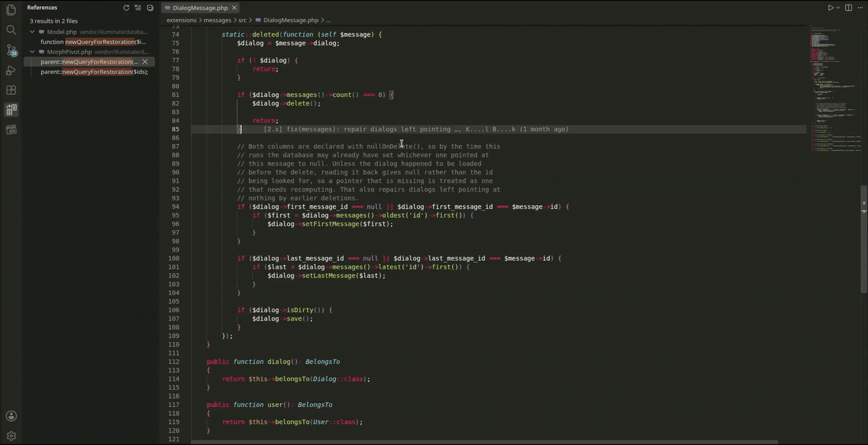Select the DialogMessage.php tab
The image size is (868, 445).
200,7
